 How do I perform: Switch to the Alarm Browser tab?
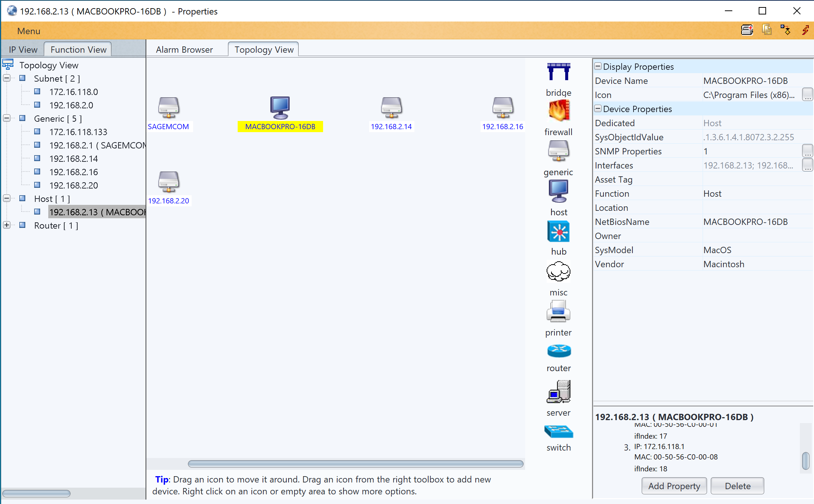(184, 50)
